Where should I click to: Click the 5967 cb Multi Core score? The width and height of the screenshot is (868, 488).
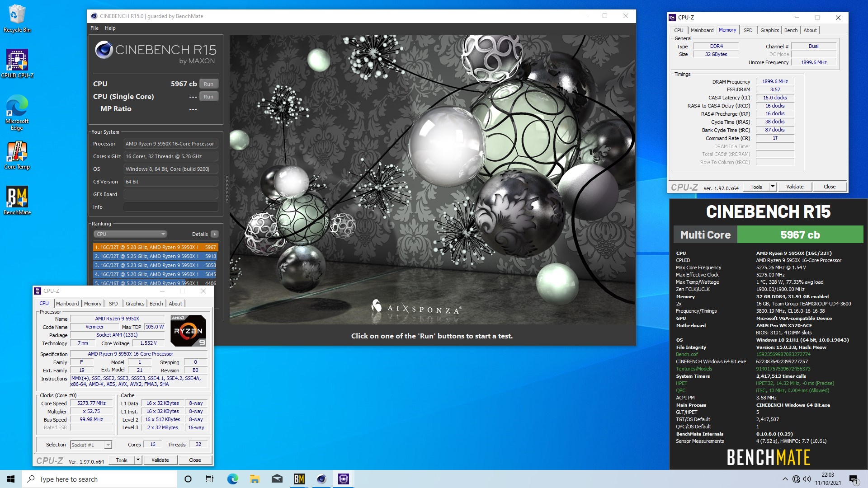click(800, 235)
